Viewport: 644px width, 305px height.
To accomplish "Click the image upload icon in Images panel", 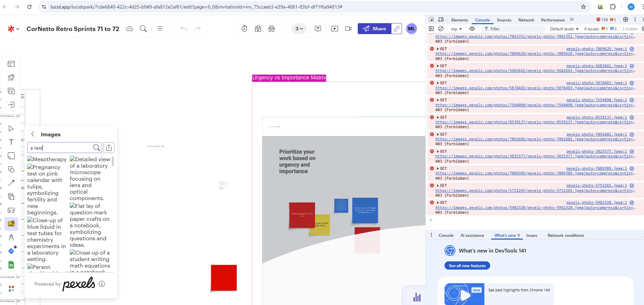I will coord(109,148).
